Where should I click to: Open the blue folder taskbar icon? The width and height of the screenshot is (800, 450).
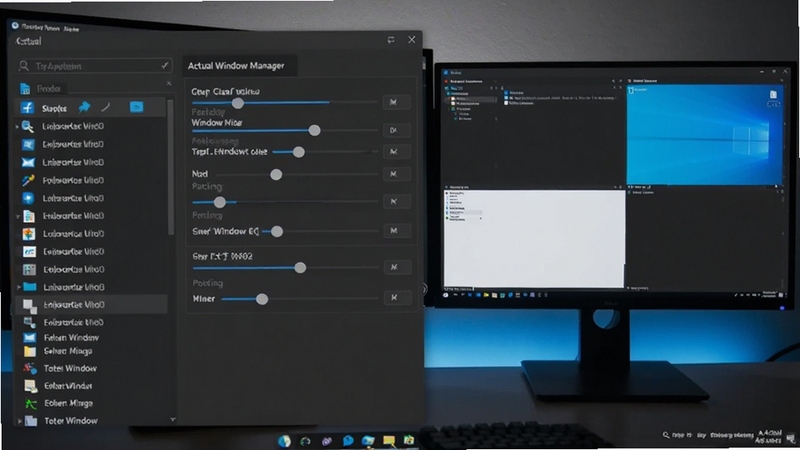368,441
